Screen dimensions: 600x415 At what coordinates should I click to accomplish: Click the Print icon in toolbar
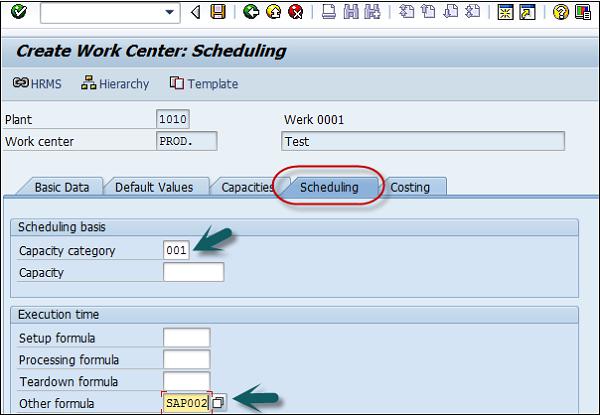[329, 12]
